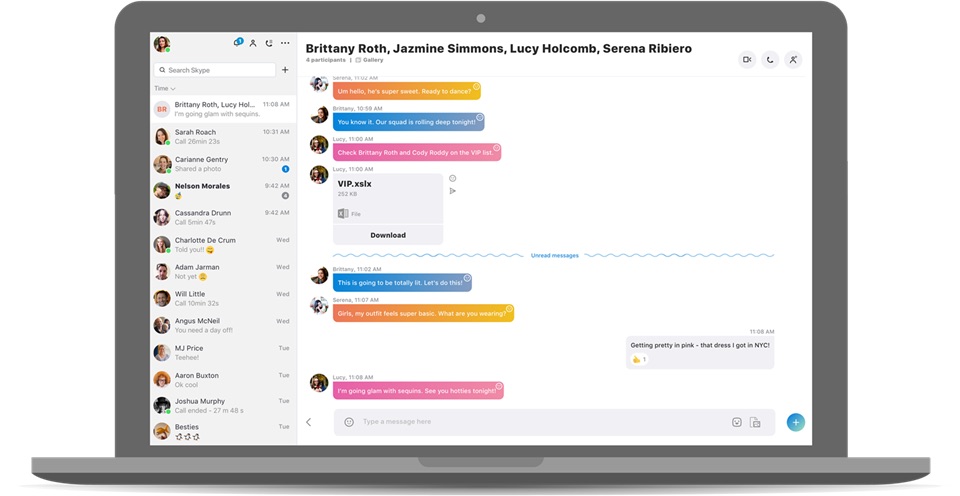Screen dimensions: 960x496
Task: Open the Joshua Murphy conversation
Action: pos(223,405)
